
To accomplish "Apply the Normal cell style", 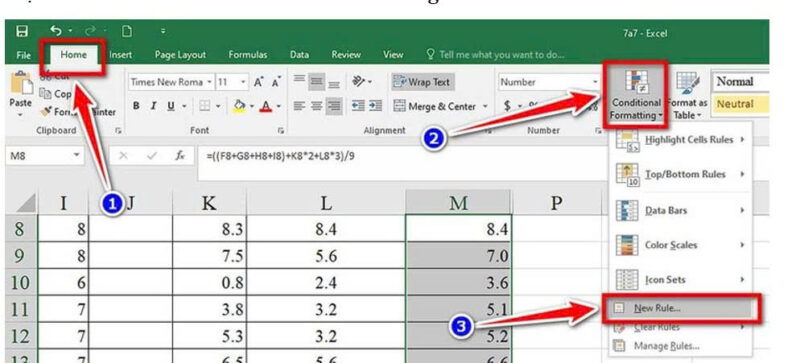I will [739, 82].
